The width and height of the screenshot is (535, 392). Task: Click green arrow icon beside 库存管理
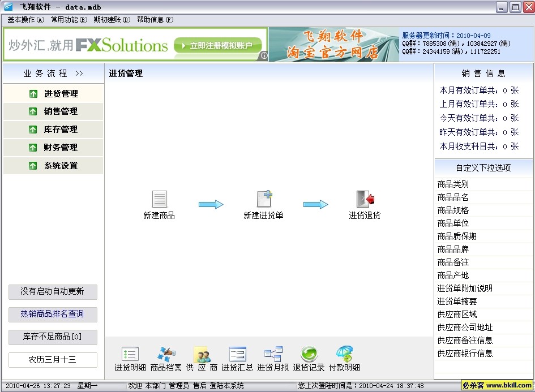[33, 130]
